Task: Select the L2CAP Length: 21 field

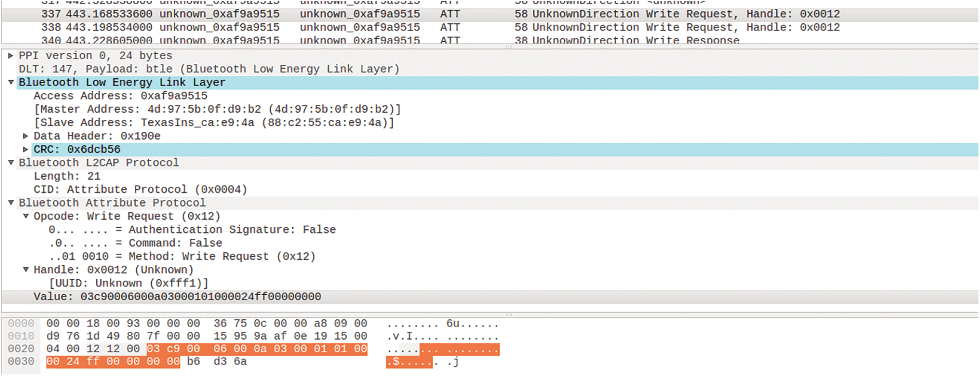Action: click(x=67, y=176)
